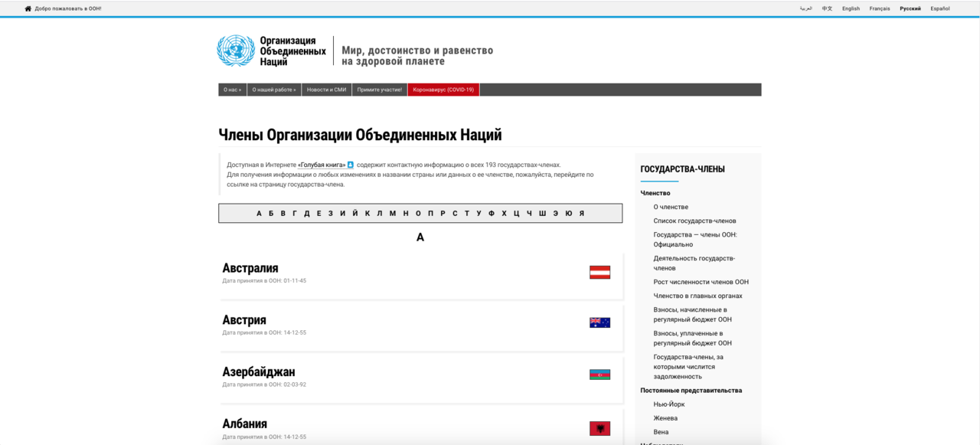
Task: Click «Добро пожаловать в ООН!» link
Action: [68, 8]
